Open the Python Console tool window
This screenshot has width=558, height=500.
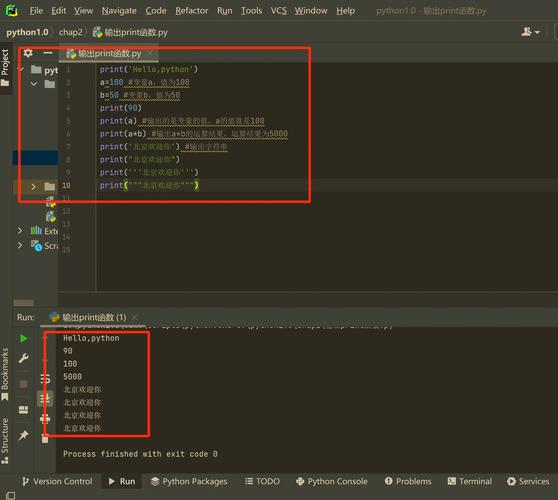331,481
